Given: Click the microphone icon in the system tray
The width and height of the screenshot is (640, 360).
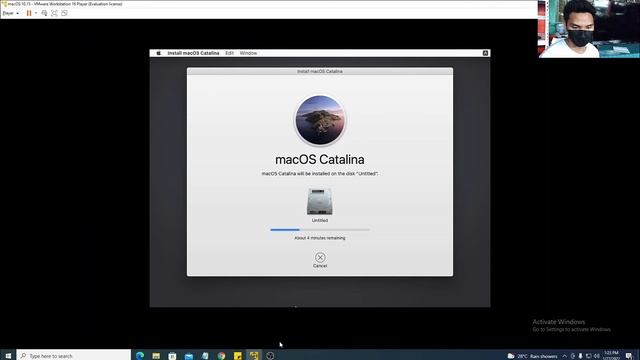Looking at the screenshot, I should click(x=580, y=356).
